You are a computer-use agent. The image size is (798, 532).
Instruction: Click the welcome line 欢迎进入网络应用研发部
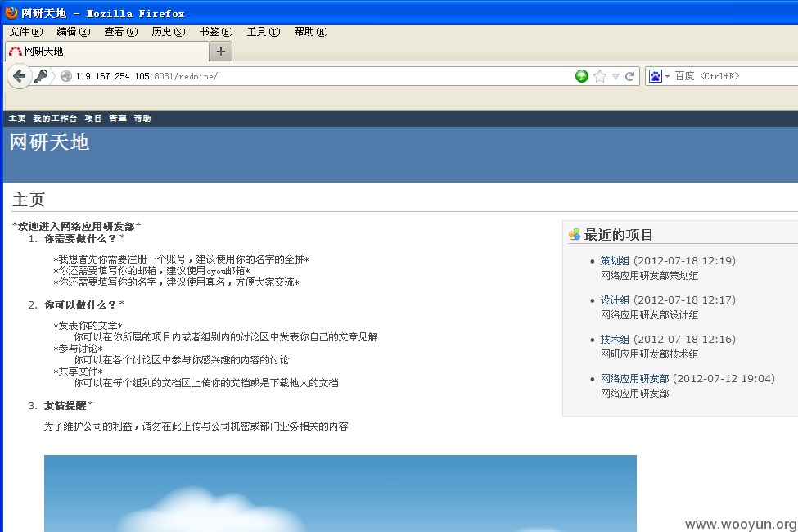(76, 226)
